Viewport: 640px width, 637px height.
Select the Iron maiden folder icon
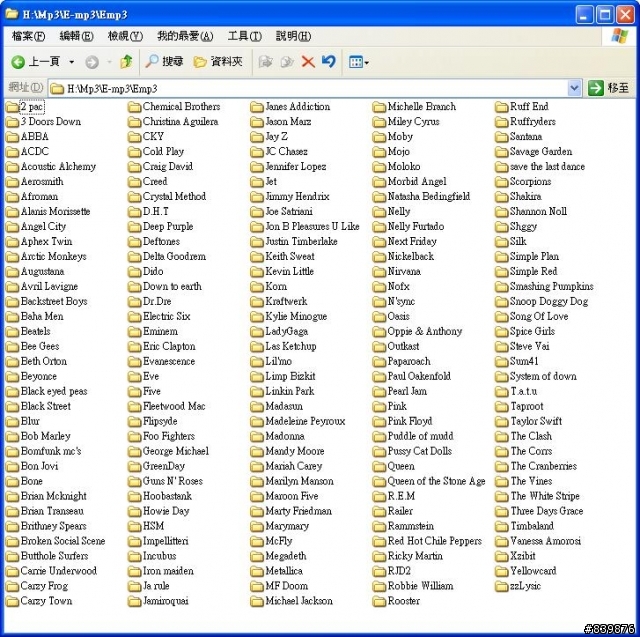134,571
